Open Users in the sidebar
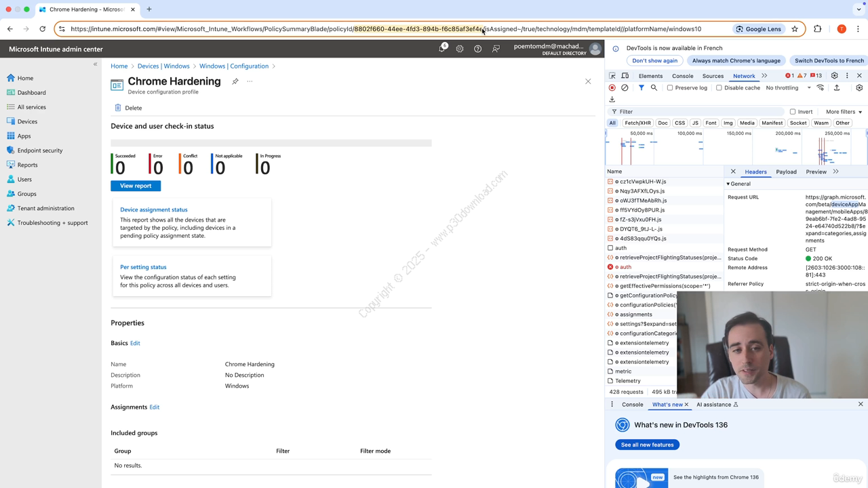This screenshot has width=868, height=488. 24,180
